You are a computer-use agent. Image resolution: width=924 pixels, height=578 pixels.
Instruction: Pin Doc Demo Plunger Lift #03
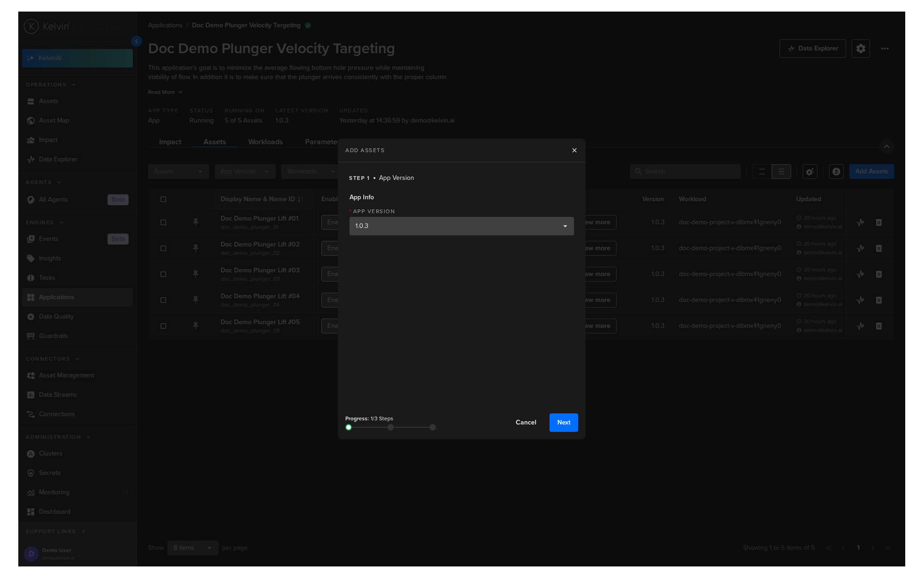pyautogui.click(x=195, y=274)
